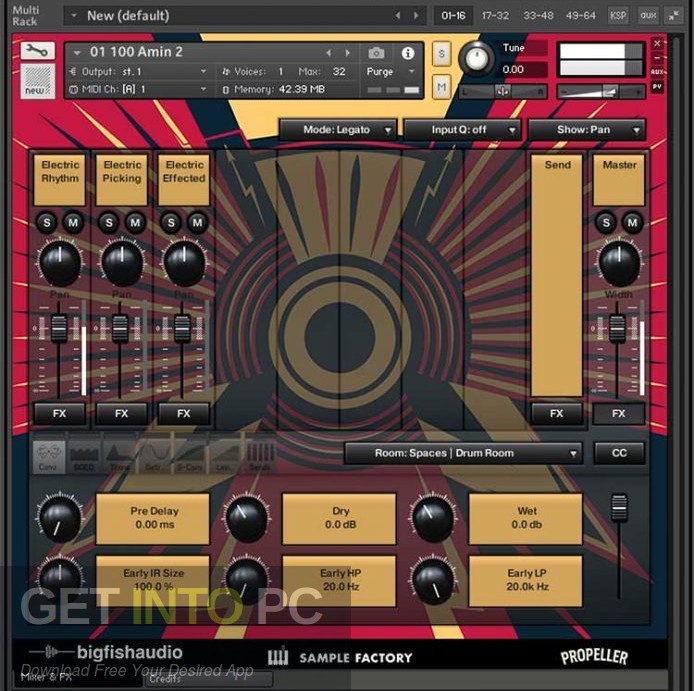
Task: Mute the Electric Rhythm channel
Action: tap(73, 222)
